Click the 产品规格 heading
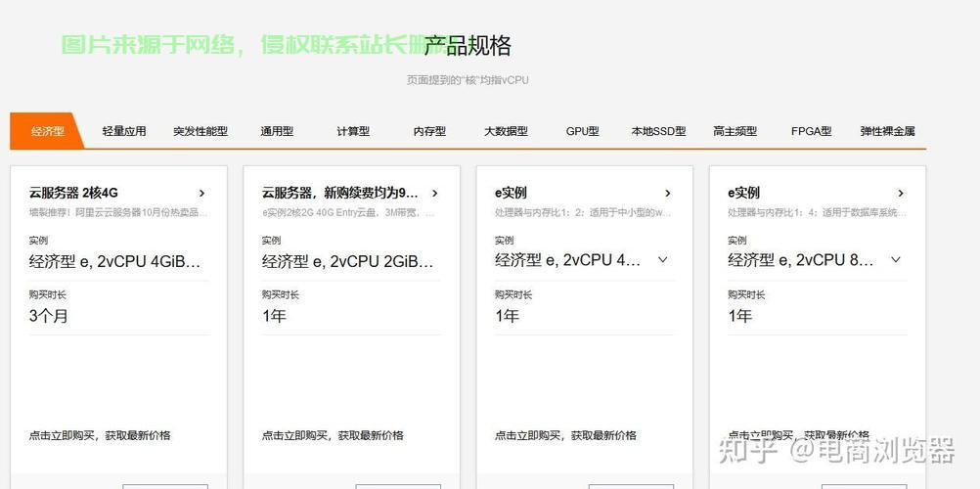The width and height of the screenshot is (980, 489). (468, 46)
